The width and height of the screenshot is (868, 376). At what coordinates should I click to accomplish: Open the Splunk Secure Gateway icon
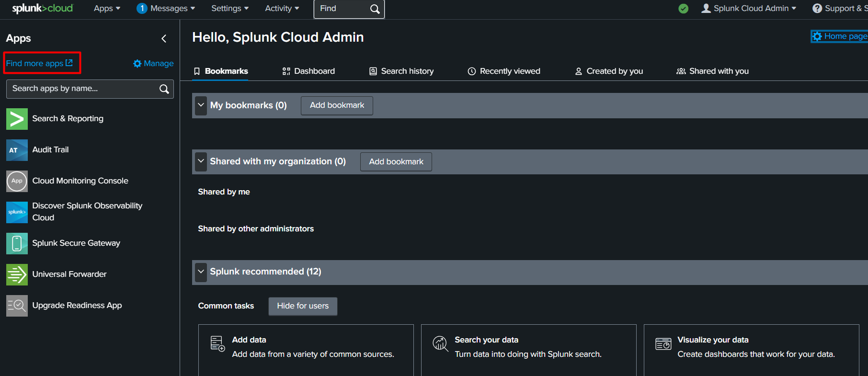pyautogui.click(x=17, y=243)
